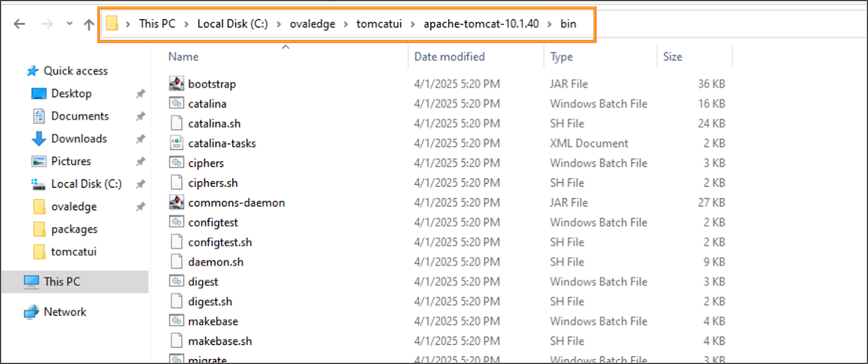868x364 pixels.
Task: Click the pin icon beside Documents
Action: point(141,116)
